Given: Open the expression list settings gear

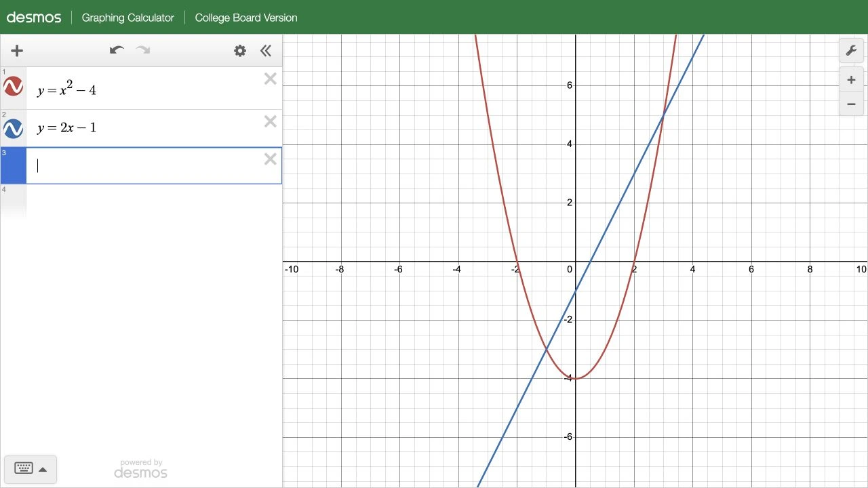Looking at the screenshot, I should (x=240, y=51).
